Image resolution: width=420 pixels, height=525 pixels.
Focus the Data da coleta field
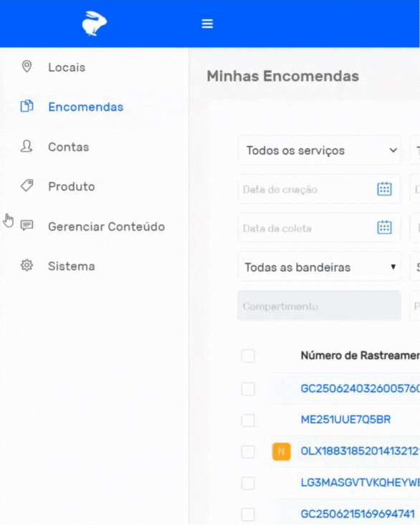pos(319,228)
